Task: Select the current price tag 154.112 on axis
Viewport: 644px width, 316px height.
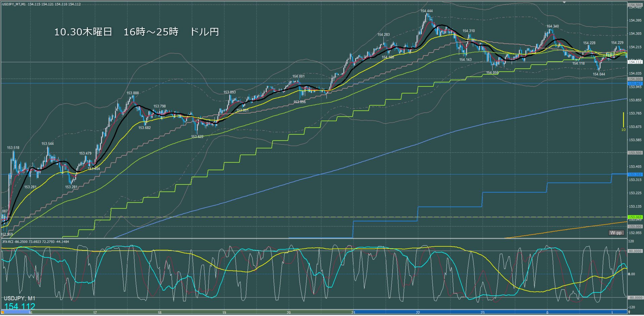Action: [x=635, y=62]
